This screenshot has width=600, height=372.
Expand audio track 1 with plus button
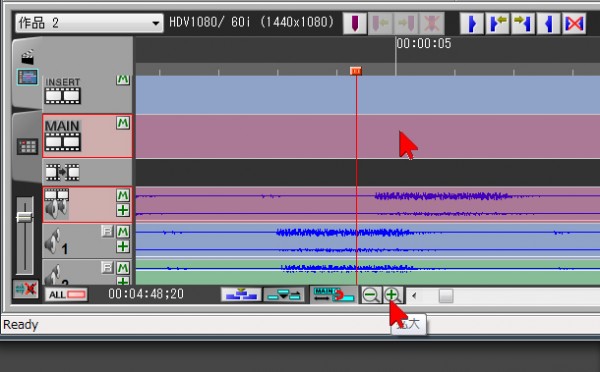point(123,246)
